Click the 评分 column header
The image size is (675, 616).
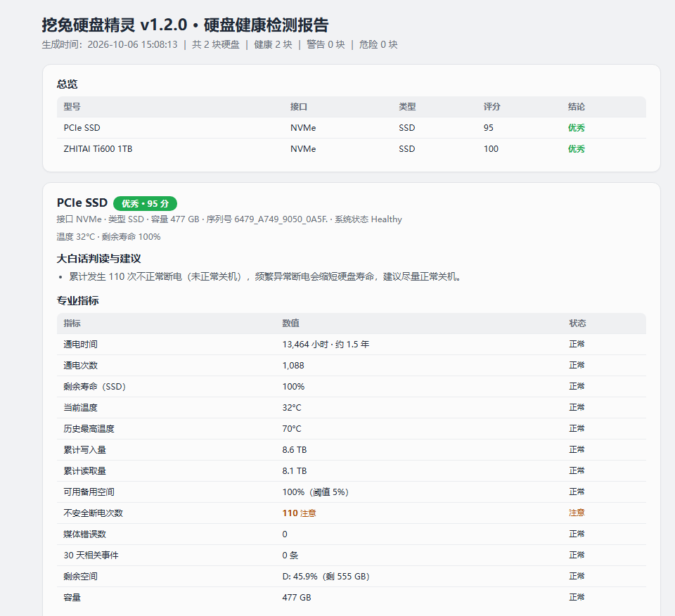[x=491, y=107]
